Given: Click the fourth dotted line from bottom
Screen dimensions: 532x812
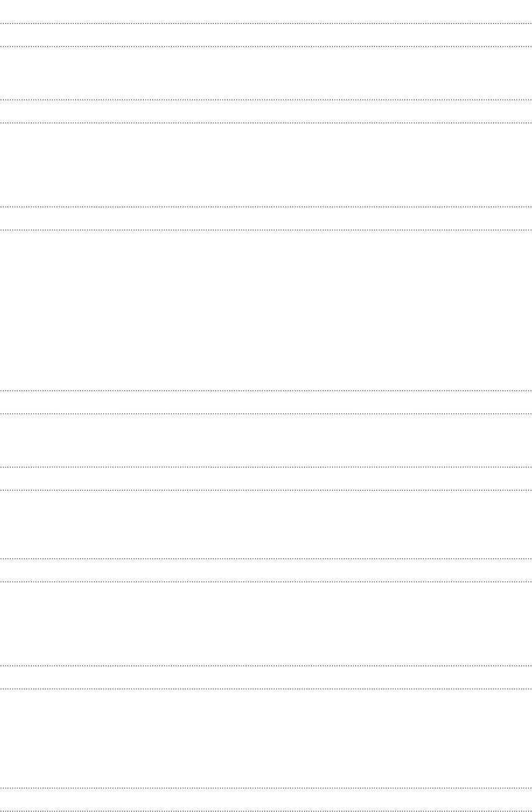Looking at the screenshot, I should click(x=266, y=666).
